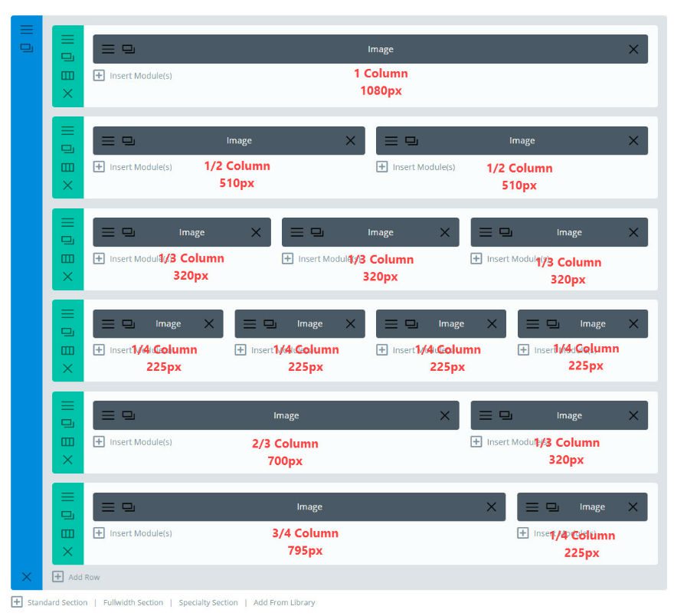Open settings for the 3/4 plus 1/4 row
The width and height of the screenshot is (674, 616).
67,497
